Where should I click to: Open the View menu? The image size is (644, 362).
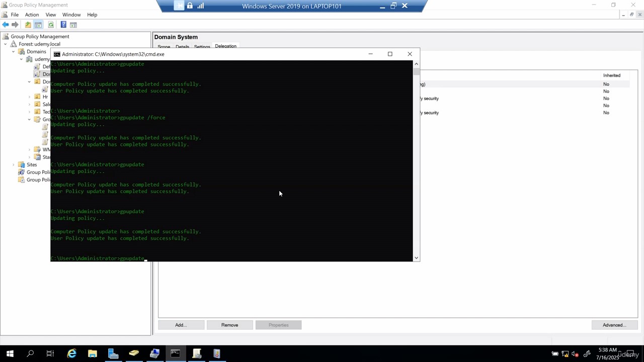click(x=51, y=15)
